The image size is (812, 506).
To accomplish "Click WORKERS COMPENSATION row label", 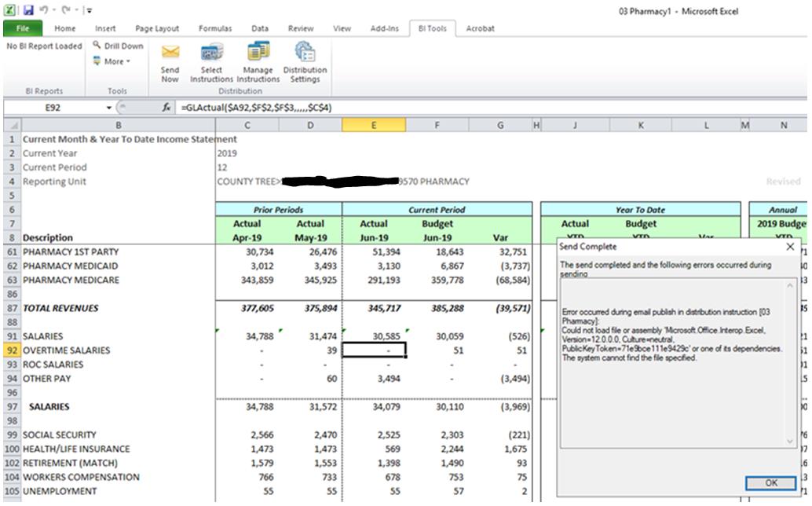I will (81, 477).
